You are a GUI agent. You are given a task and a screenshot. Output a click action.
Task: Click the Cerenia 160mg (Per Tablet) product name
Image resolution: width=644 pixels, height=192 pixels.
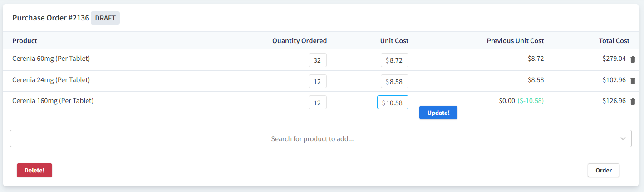coord(53,101)
